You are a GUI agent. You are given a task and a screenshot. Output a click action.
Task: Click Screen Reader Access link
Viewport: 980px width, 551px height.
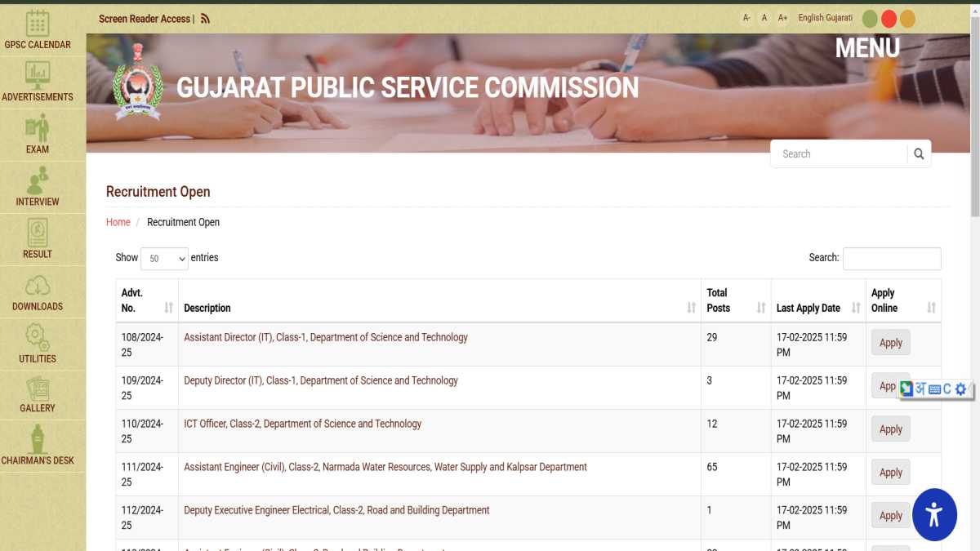pyautogui.click(x=145, y=19)
